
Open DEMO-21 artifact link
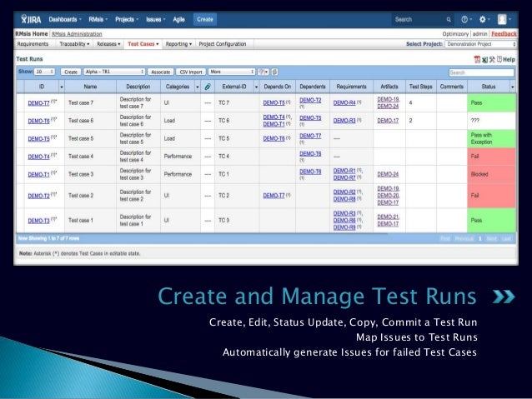(x=388, y=217)
